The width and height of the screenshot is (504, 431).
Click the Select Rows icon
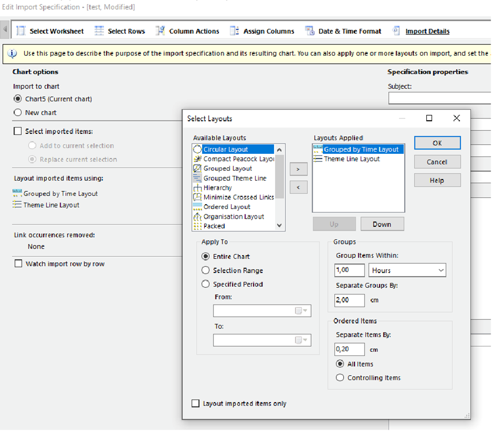(x=99, y=31)
